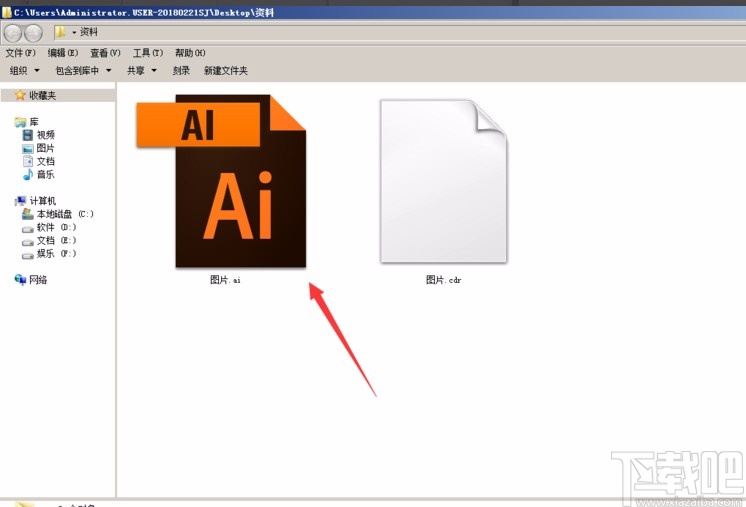Select 收藏夹 in navigation pane
Viewport: 746px width, 507px height.
click(42, 96)
